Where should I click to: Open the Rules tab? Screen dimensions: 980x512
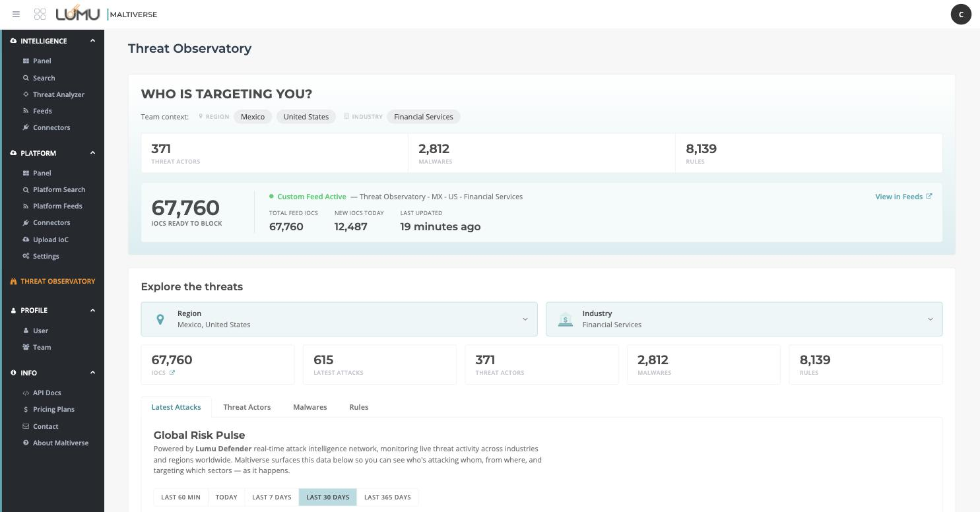(x=359, y=407)
